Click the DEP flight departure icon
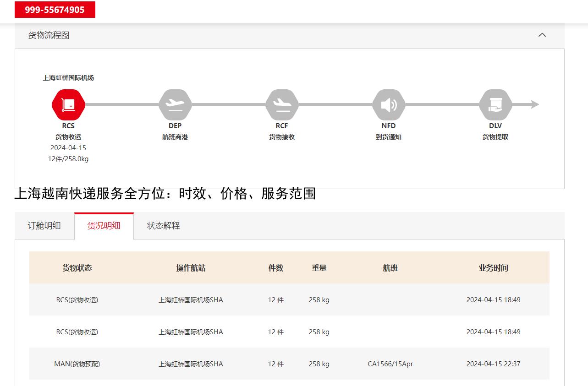This screenshot has width=588, height=386. click(x=175, y=105)
